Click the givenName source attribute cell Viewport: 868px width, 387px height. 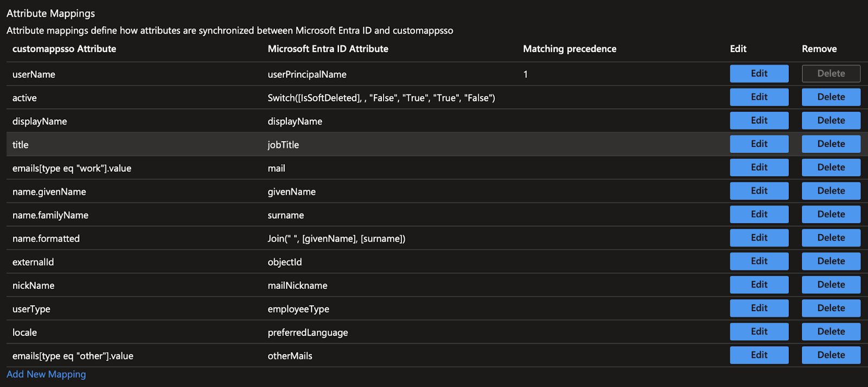291,192
